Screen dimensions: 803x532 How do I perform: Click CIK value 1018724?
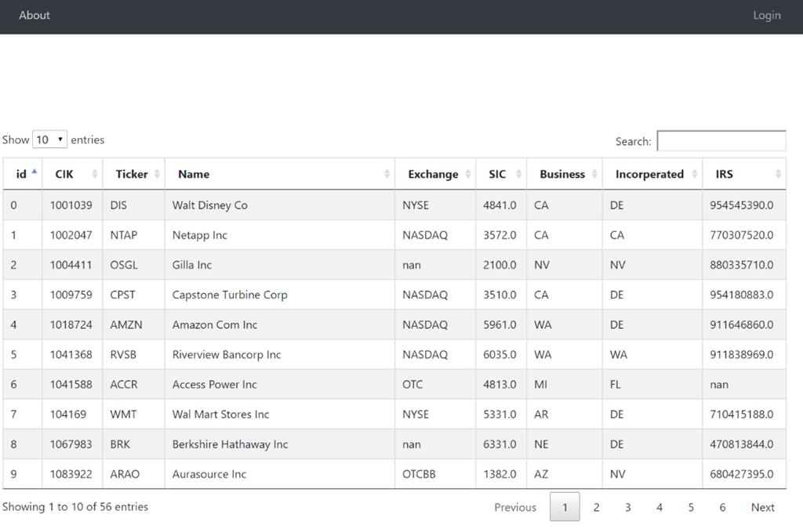click(x=71, y=324)
